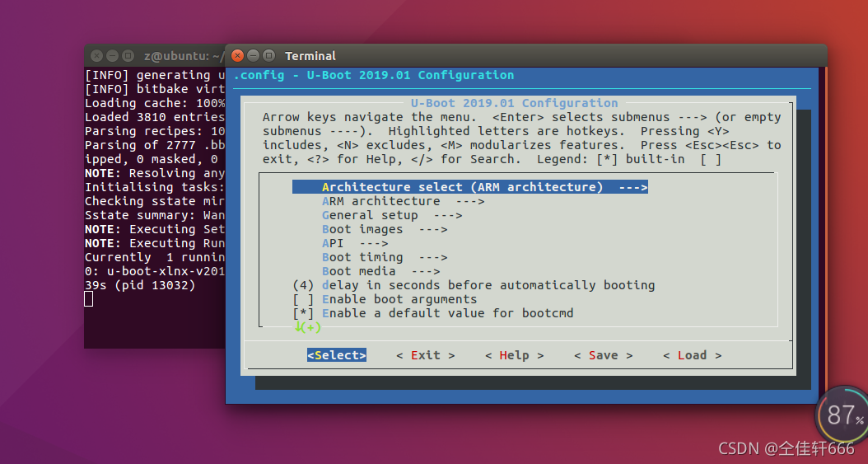Click the cursor block in background terminal

point(89,299)
